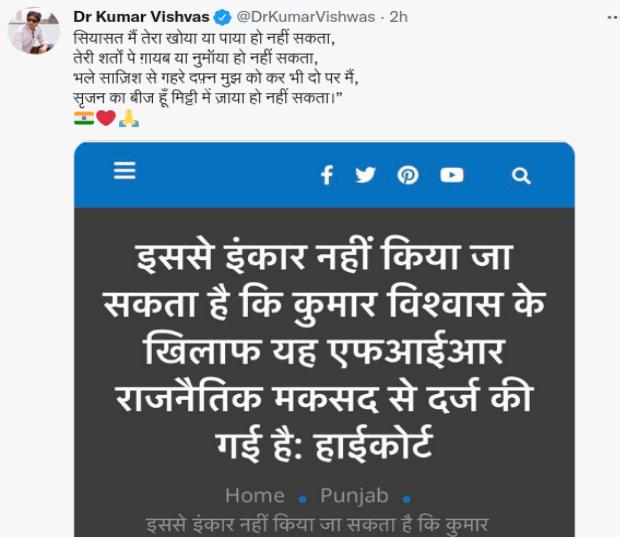Click the YouTube icon in the header
620x538 pixels.
click(x=452, y=175)
